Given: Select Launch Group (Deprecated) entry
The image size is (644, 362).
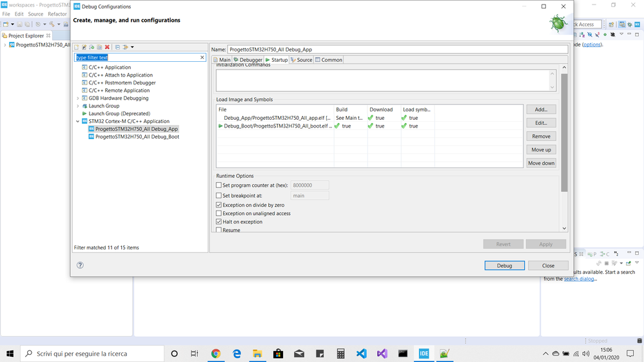Looking at the screenshot, I should click(119, 114).
